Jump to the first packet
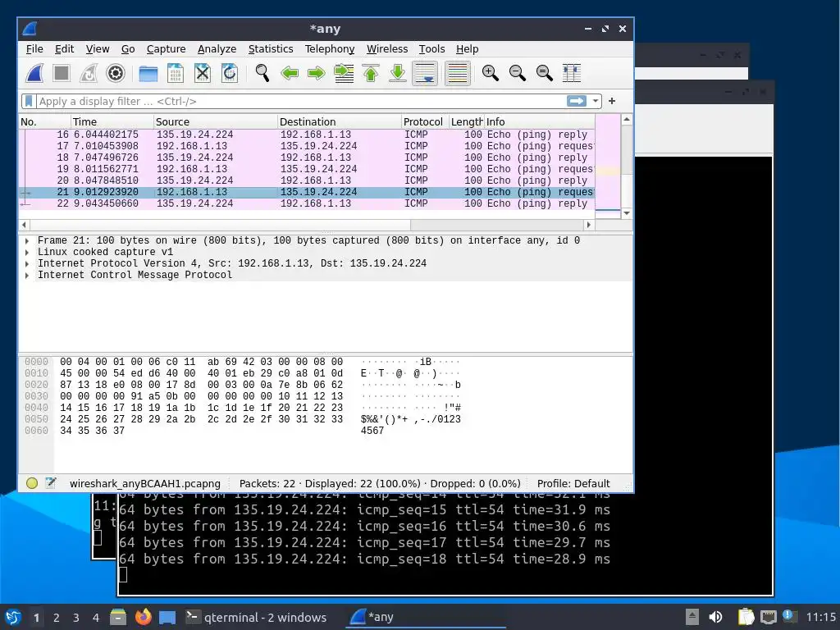Image resolution: width=840 pixels, height=630 pixels. 371,73
